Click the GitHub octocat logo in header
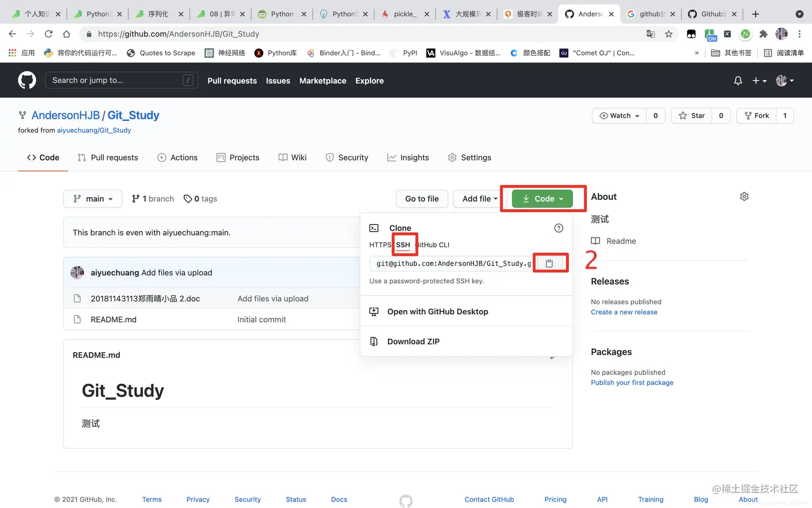Viewport: 812px width, 508px height. pos(27,81)
